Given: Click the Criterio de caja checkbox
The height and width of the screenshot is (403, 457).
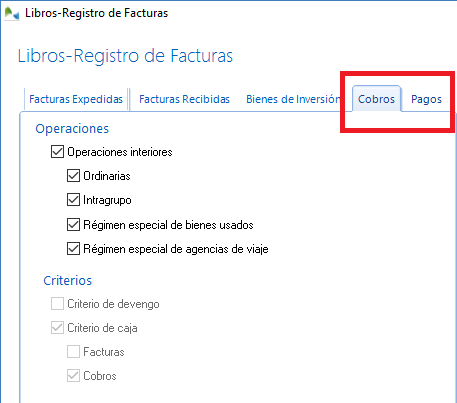Looking at the screenshot, I should [x=57, y=328].
